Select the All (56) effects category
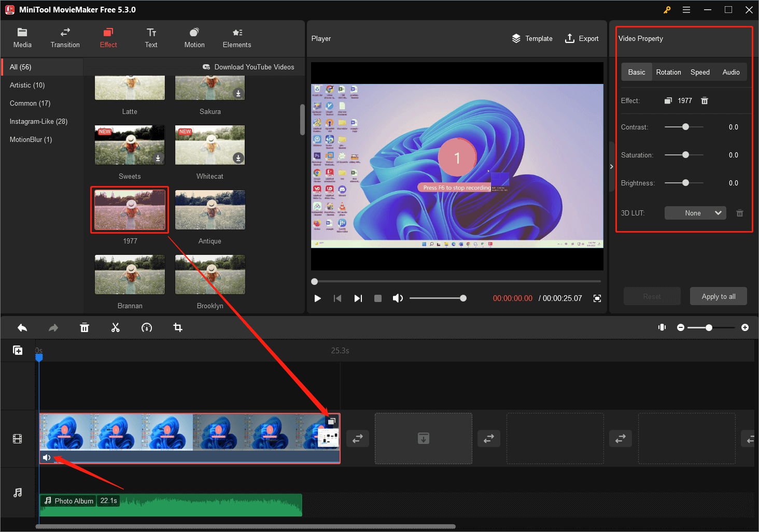Viewport: 759px width, 532px height. coord(42,67)
